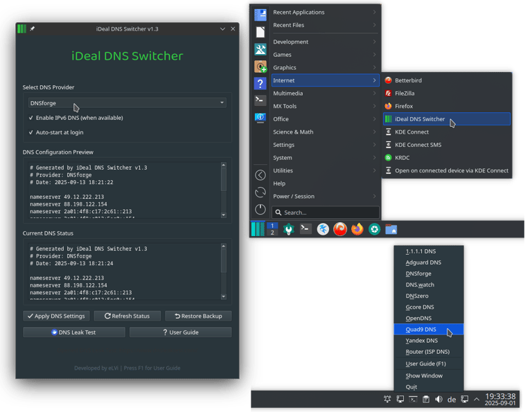Expand the Development category

[325, 42]
